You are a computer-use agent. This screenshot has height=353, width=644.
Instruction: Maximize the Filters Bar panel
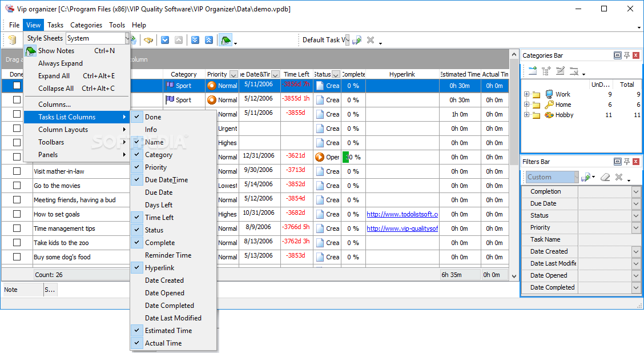(x=617, y=162)
